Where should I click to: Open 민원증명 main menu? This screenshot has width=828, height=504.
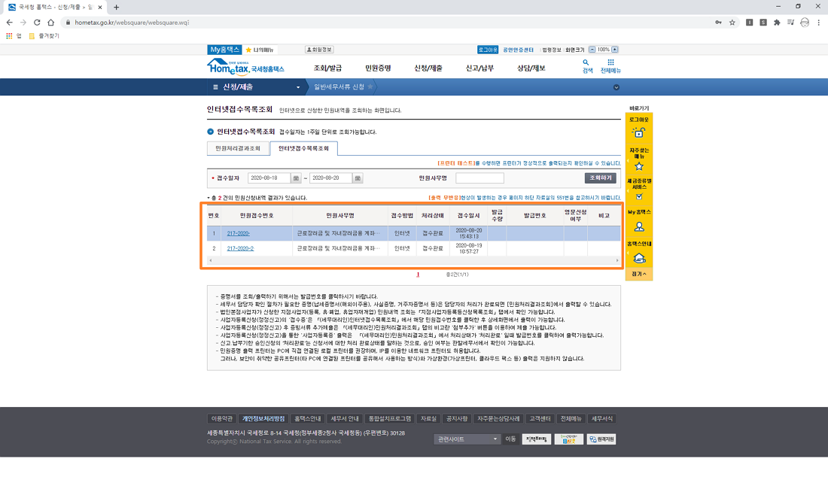378,68
